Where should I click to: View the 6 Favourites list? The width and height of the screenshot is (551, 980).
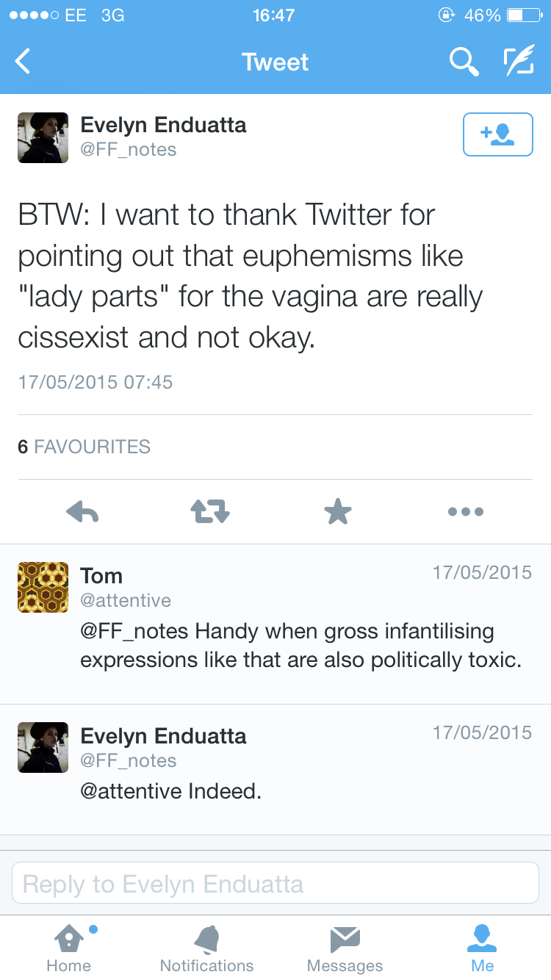(x=84, y=447)
